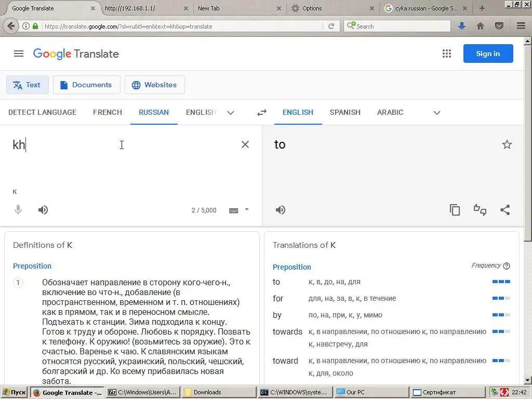
Task: Open the C:\WINDOWS\syste... console from the taskbar
Action: click(x=295, y=392)
